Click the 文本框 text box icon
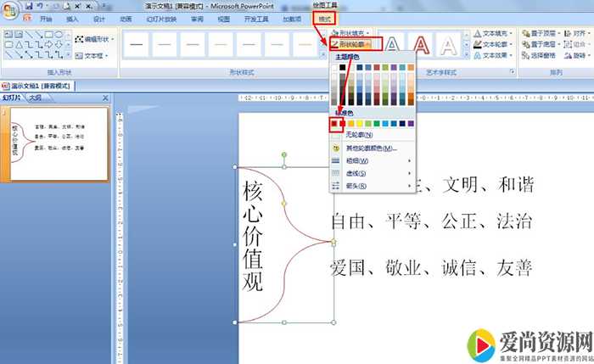The height and width of the screenshot is (364, 594). 78,56
